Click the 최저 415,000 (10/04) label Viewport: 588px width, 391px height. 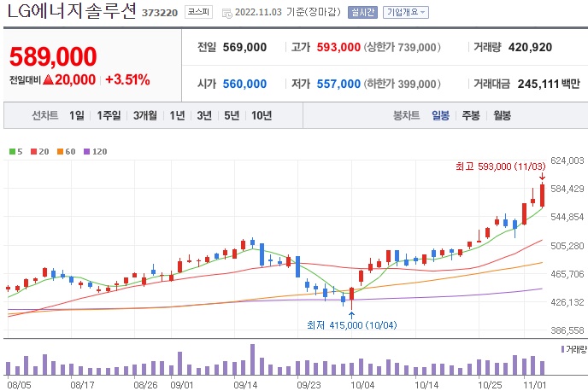point(351,325)
